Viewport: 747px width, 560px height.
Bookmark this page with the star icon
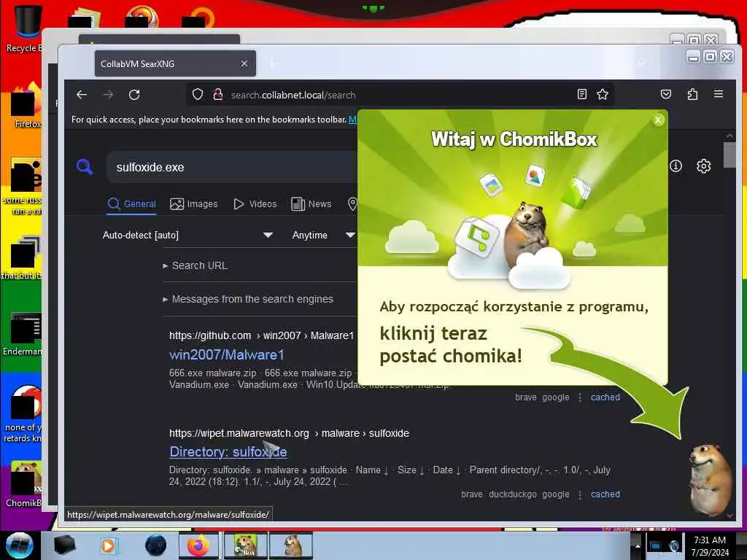[603, 94]
